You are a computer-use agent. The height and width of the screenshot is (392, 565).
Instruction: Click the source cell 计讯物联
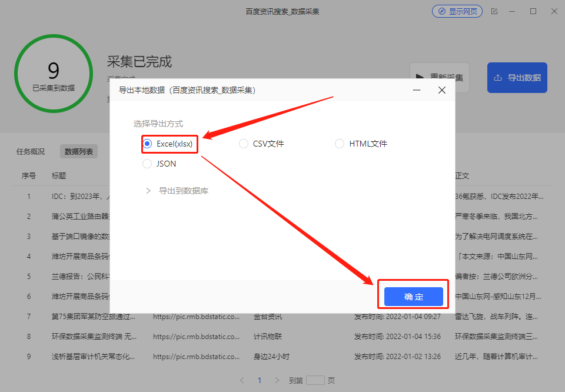pyautogui.click(x=268, y=337)
